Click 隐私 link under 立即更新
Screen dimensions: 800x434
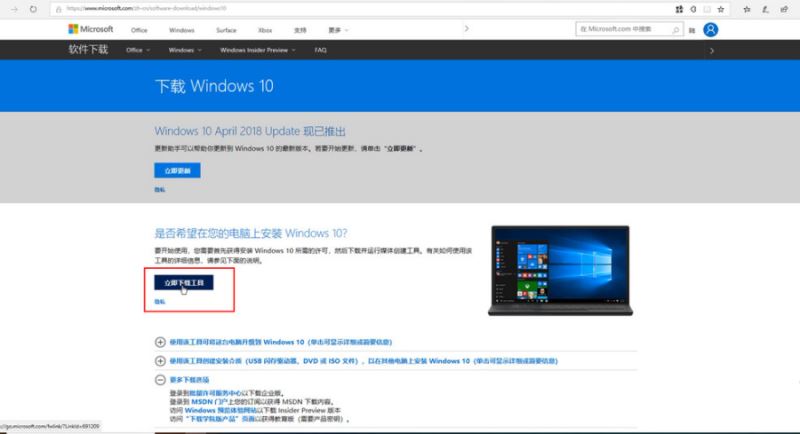click(x=160, y=190)
